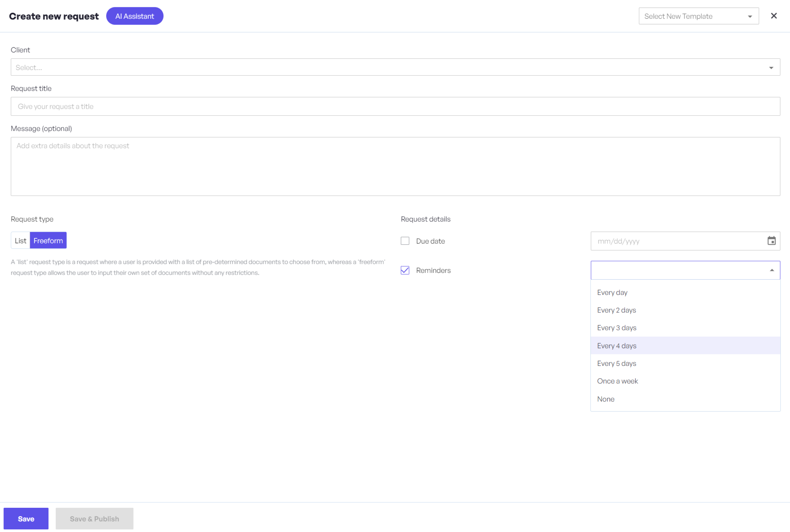Pick Every 3 days from list
Image resolution: width=790 pixels, height=532 pixels.
point(617,328)
